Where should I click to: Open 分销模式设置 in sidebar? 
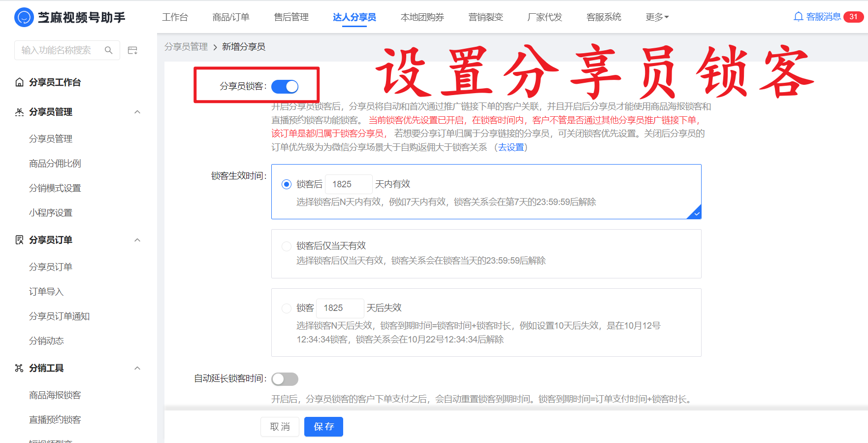point(55,188)
